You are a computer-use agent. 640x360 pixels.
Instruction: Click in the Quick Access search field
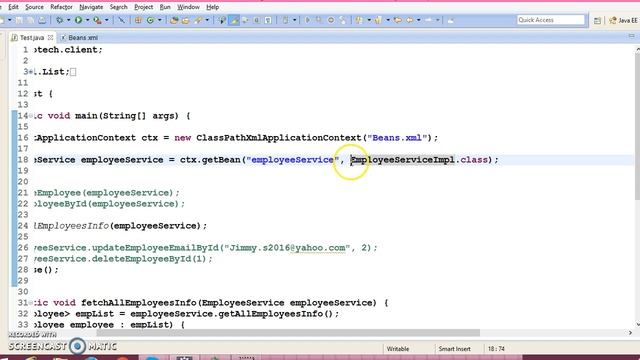click(551, 20)
